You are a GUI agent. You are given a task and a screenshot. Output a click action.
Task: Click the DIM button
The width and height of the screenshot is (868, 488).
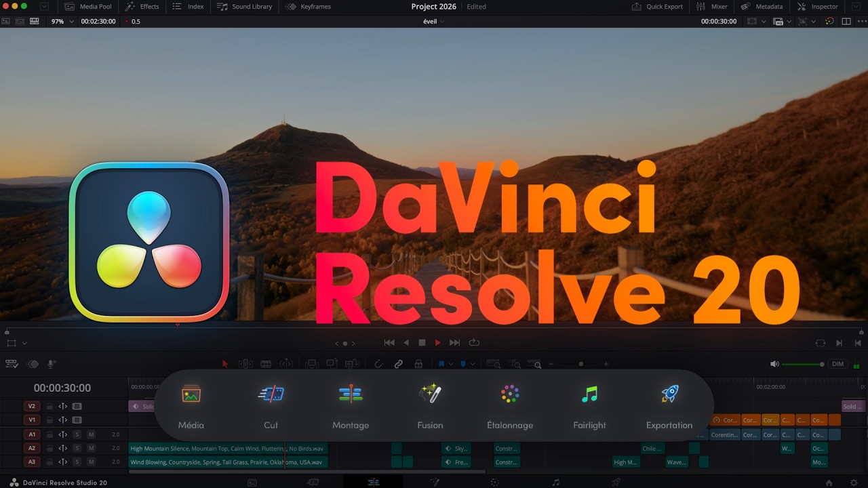coord(838,364)
